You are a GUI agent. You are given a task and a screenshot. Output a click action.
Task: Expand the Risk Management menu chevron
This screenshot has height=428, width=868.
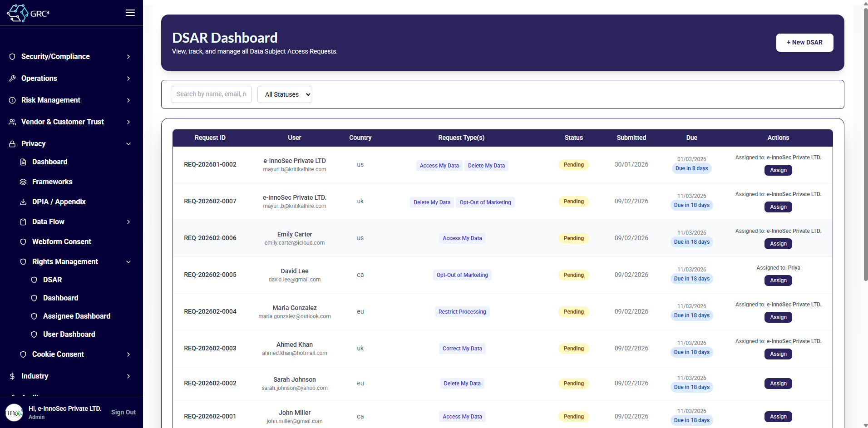128,100
